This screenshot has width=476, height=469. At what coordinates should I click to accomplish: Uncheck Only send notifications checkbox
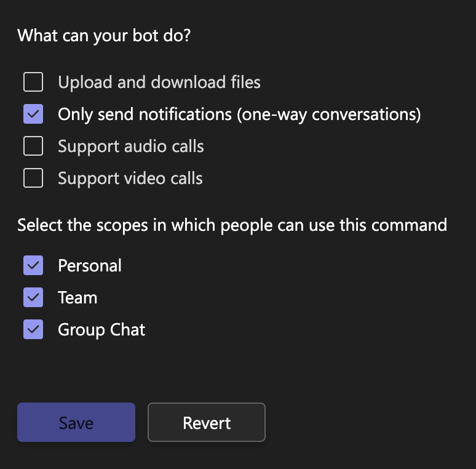(x=33, y=114)
